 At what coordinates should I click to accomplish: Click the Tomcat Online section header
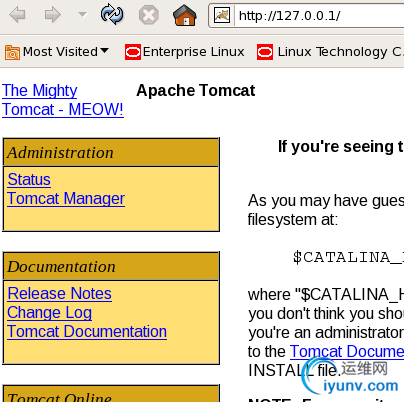click(x=111, y=394)
